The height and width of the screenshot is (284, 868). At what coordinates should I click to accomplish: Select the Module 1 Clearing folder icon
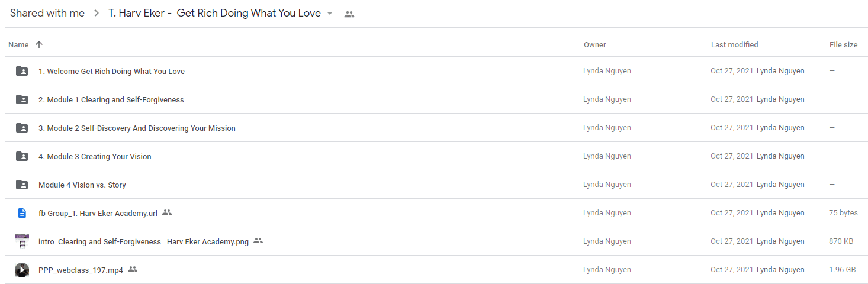pyautogui.click(x=22, y=99)
